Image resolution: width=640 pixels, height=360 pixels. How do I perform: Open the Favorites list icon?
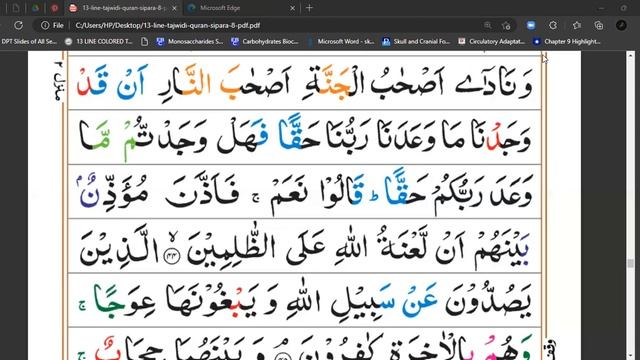click(576, 25)
